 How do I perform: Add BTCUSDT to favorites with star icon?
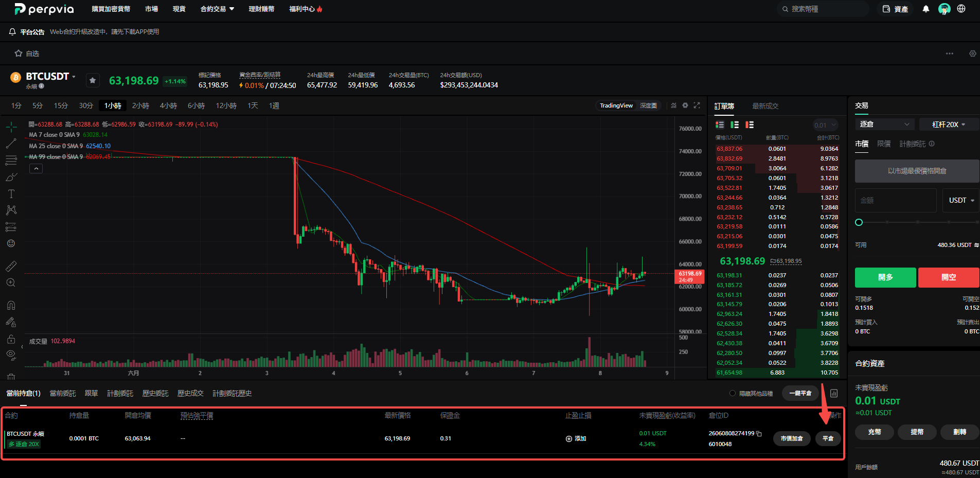93,80
